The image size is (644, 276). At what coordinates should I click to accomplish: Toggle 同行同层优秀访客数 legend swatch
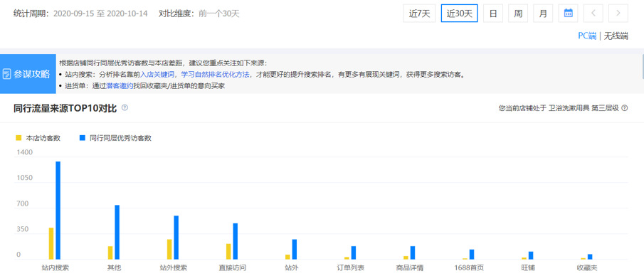pos(82,139)
